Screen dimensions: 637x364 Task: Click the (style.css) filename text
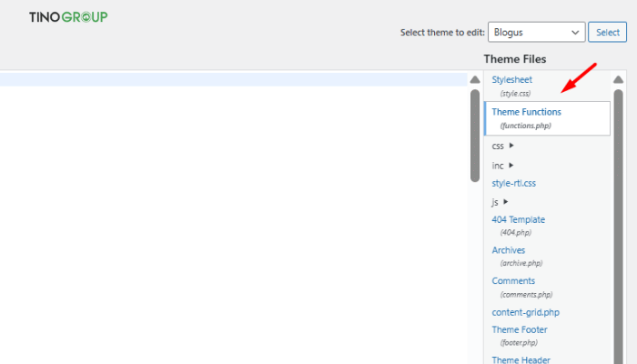tap(515, 94)
